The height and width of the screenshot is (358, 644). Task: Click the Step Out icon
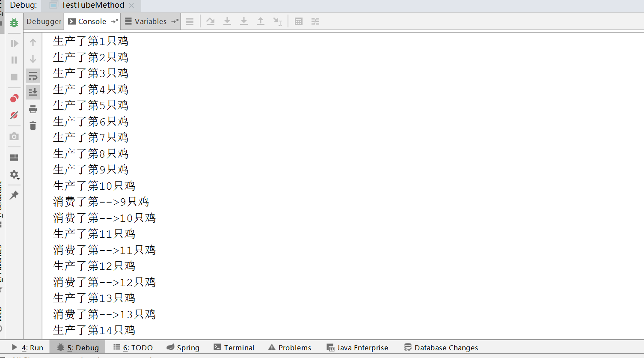pyautogui.click(x=261, y=21)
